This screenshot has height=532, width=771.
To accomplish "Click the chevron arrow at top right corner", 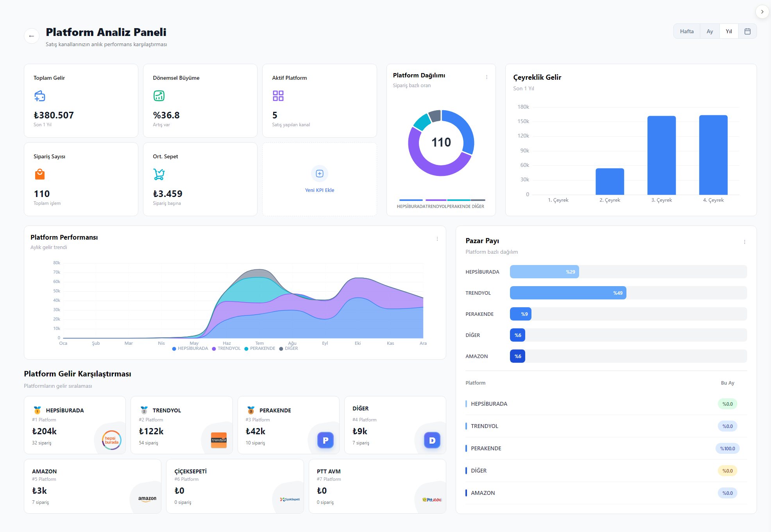I will click(x=762, y=12).
